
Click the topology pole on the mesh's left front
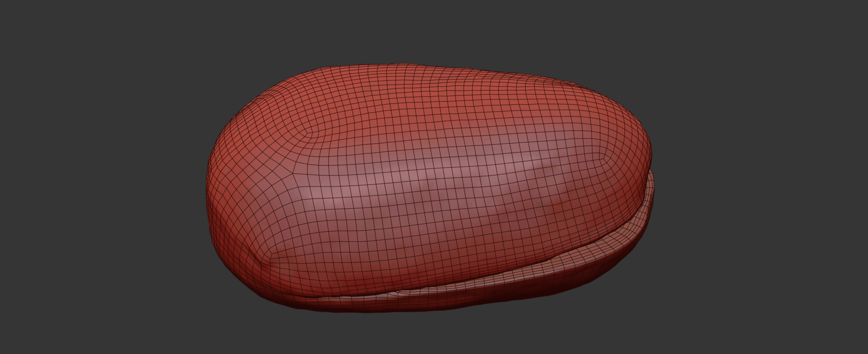click(293, 175)
